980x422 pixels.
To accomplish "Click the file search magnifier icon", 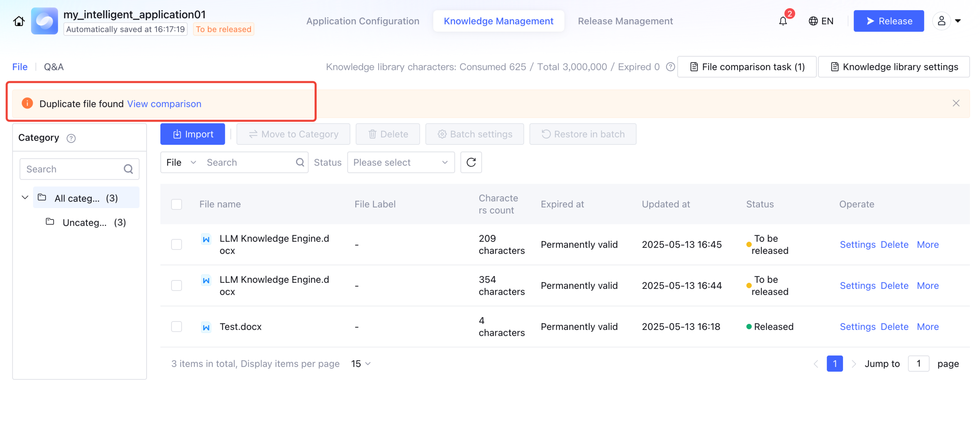I will (300, 162).
